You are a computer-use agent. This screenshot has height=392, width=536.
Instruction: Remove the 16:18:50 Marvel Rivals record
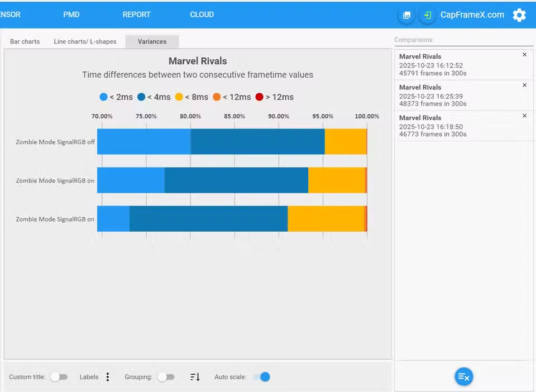[524, 116]
